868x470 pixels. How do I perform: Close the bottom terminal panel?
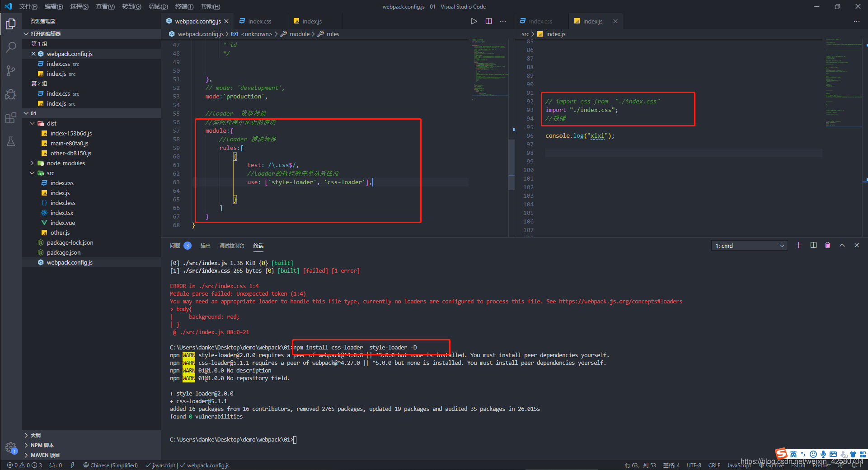(857, 245)
